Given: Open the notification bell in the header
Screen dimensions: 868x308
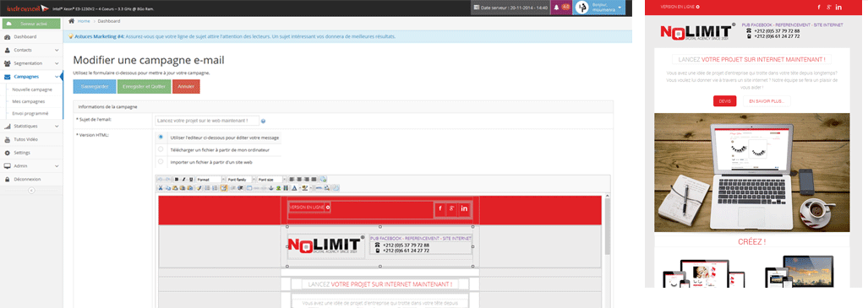Looking at the screenshot, I should [555, 8].
